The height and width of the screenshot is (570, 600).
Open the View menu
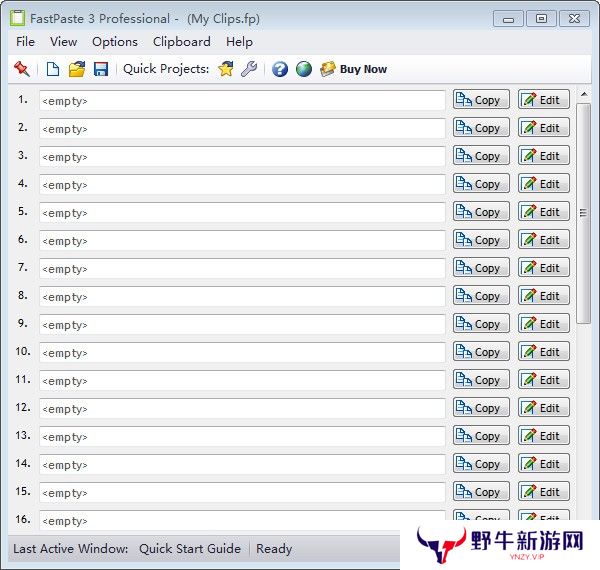(64, 42)
